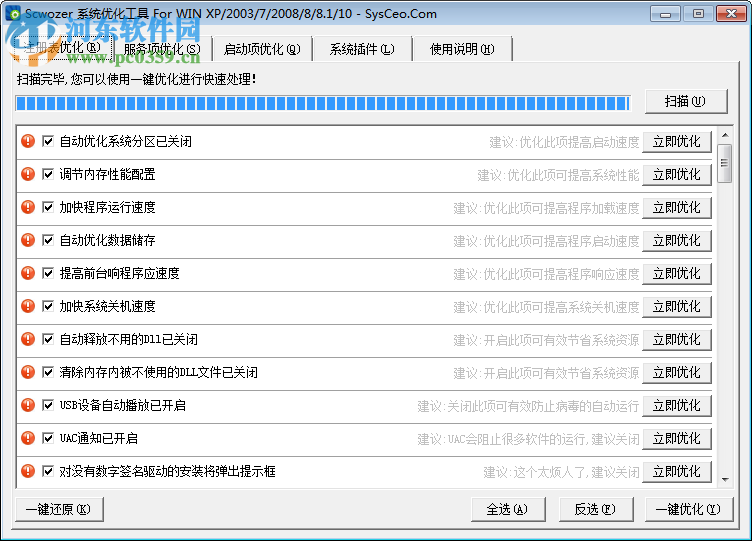This screenshot has width=752, height=541.
Task: Toggle 自动释放不用的Dll已关闭 checkbox
Action: pyautogui.click(x=47, y=339)
